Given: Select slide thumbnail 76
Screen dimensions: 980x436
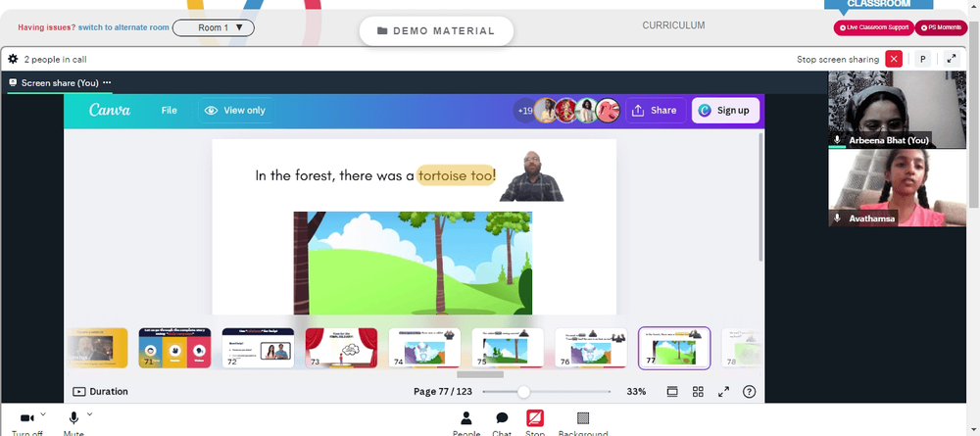Looking at the screenshot, I should pyautogui.click(x=591, y=348).
